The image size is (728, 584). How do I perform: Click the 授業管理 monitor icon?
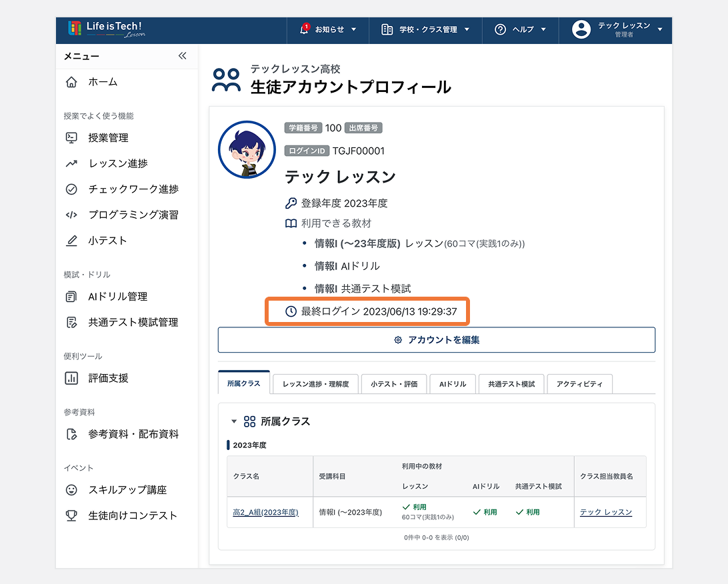[x=71, y=137]
